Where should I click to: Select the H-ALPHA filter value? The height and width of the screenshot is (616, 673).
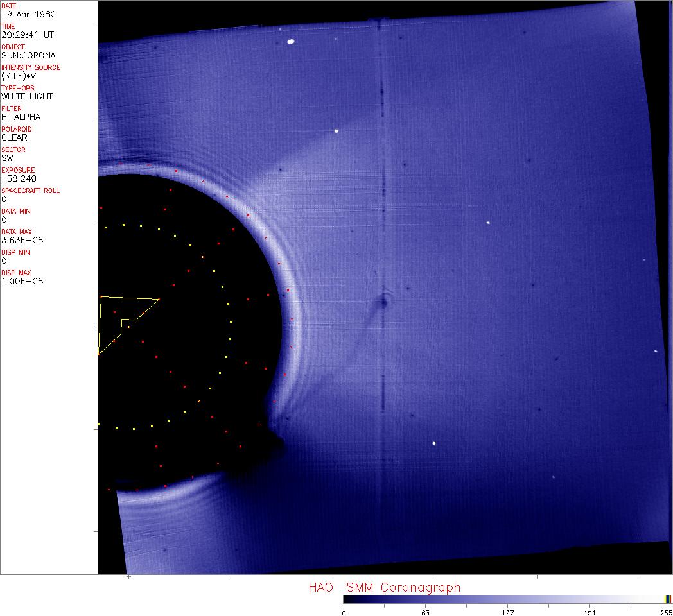[21, 117]
